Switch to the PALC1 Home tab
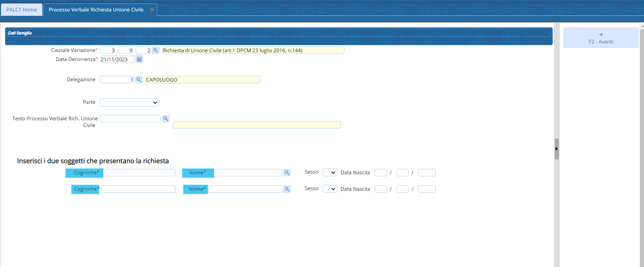 [x=22, y=10]
